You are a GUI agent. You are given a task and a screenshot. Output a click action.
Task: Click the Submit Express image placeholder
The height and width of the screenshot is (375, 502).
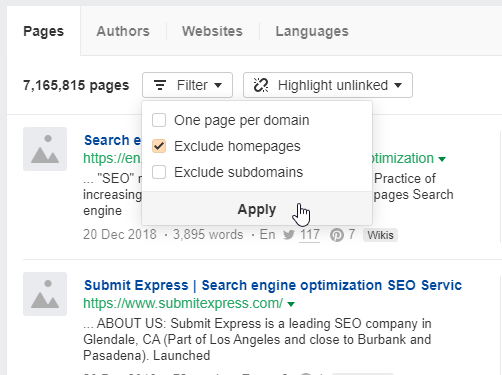(45, 294)
